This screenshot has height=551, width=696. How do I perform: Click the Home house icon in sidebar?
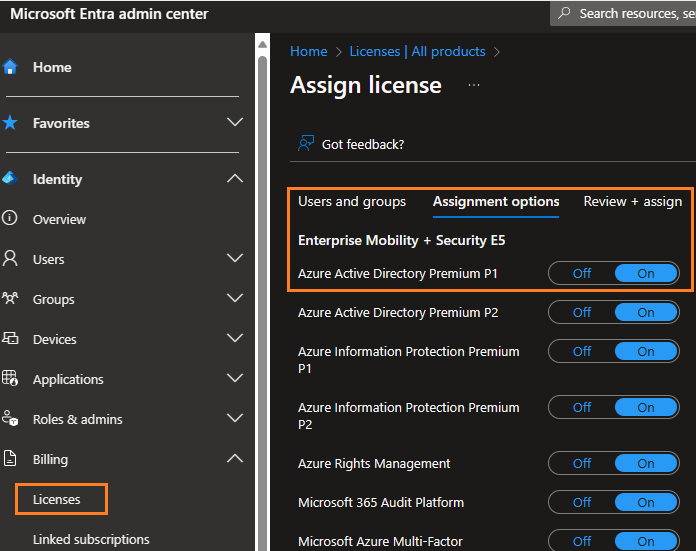tap(10, 67)
